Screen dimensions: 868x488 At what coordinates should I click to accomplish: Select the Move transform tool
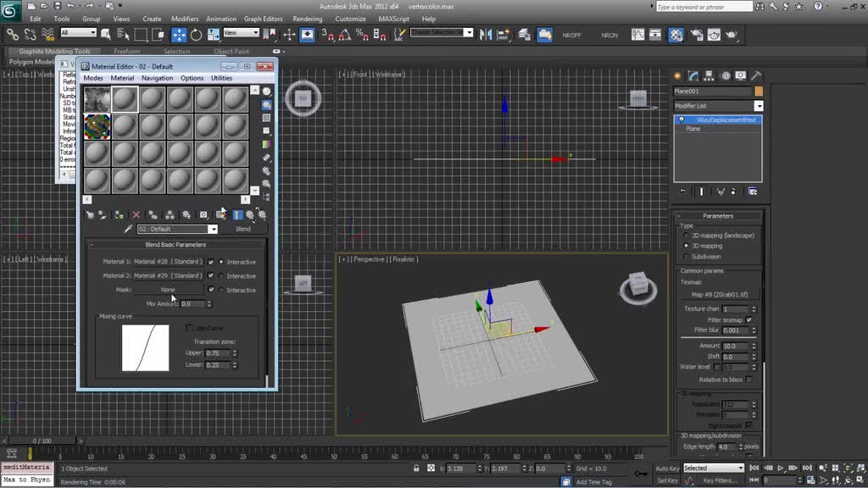pyautogui.click(x=179, y=35)
